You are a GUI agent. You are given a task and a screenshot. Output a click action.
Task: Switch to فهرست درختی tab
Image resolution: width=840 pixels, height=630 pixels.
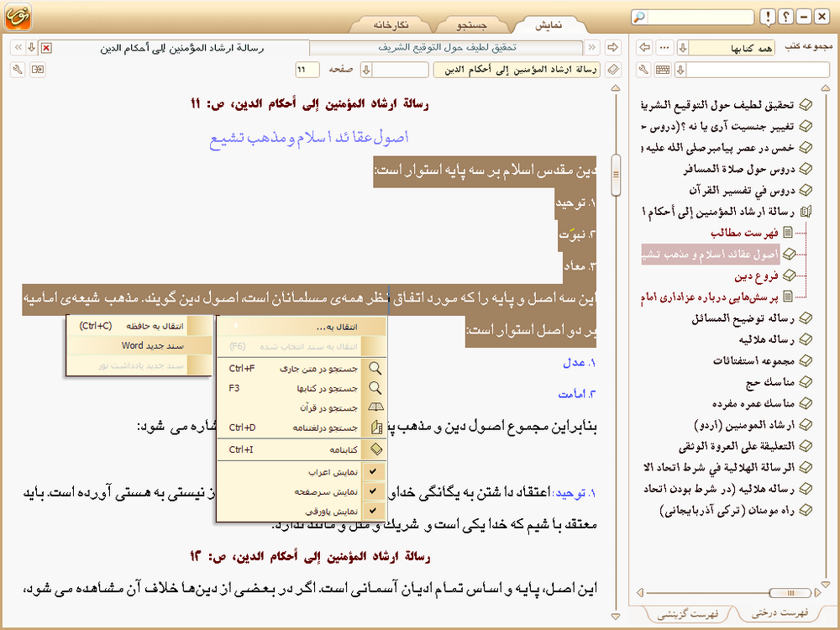tap(780, 613)
